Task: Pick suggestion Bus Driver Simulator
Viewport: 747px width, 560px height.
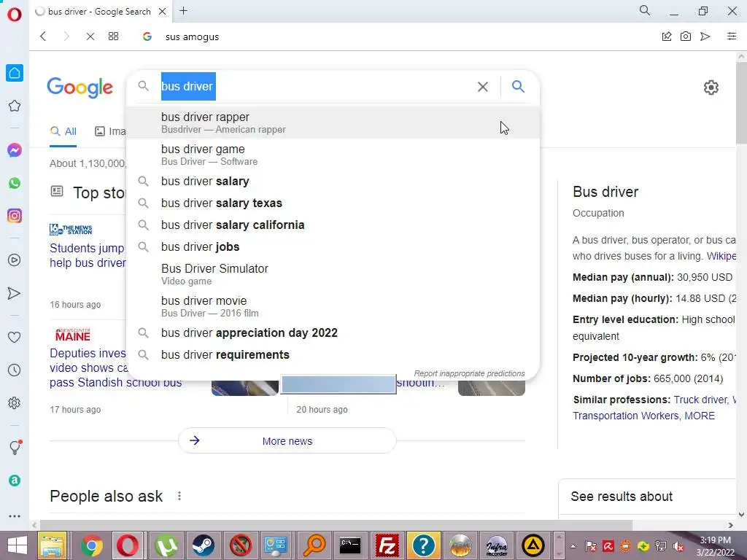Action: coord(333,274)
